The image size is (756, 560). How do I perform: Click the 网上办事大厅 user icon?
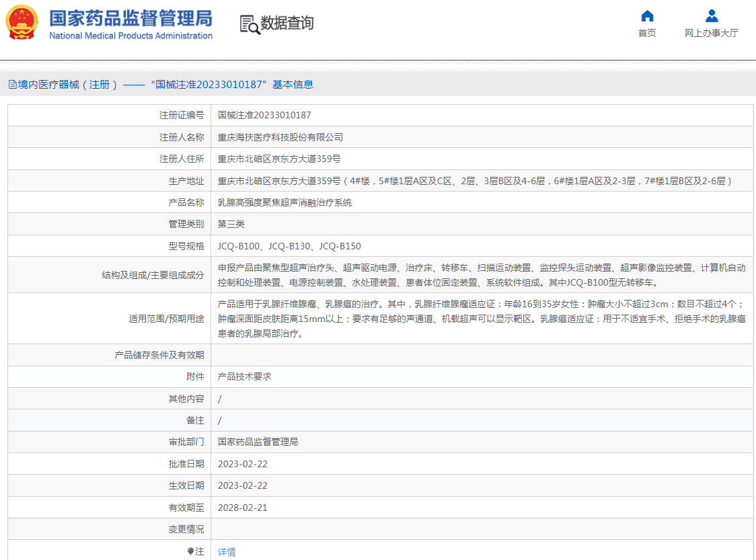coord(712,16)
